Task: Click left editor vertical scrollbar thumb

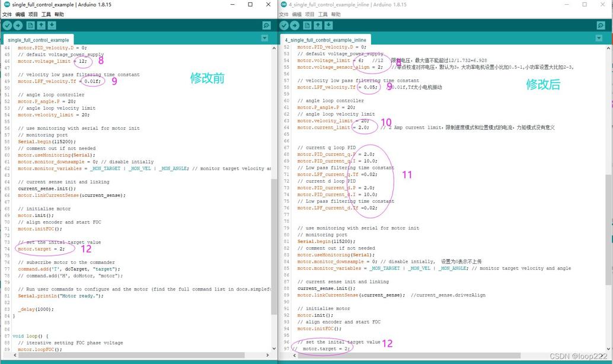Action: pyautogui.click(x=274, y=246)
